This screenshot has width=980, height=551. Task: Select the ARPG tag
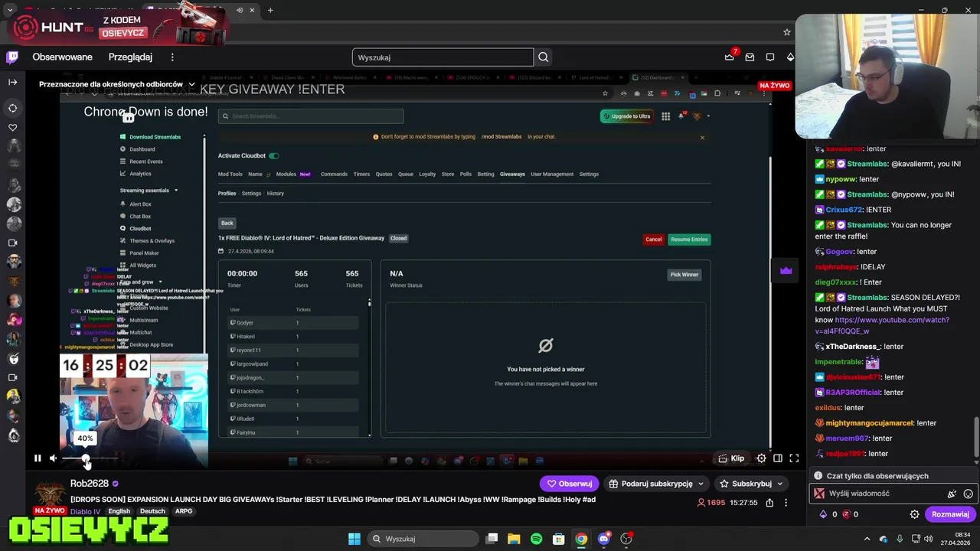pyautogui.click(x=184, y=511)
